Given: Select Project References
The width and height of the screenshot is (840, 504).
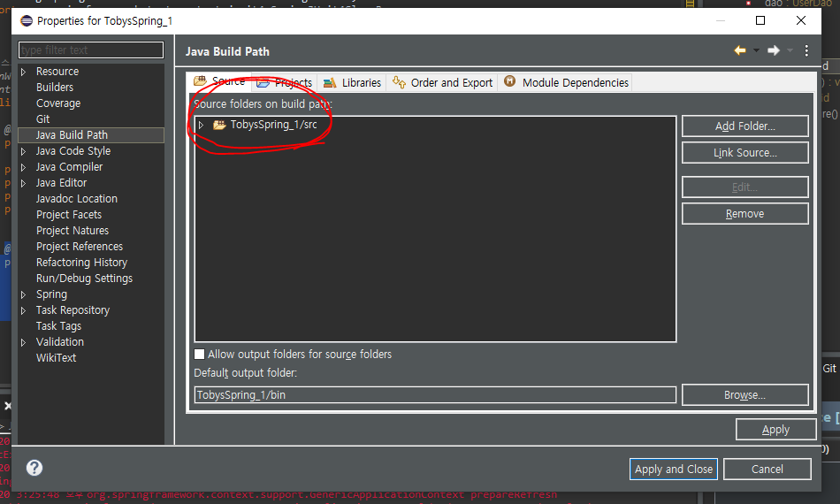Looking at the screenshot, I should pyautogui.click(x=80, y=247).
